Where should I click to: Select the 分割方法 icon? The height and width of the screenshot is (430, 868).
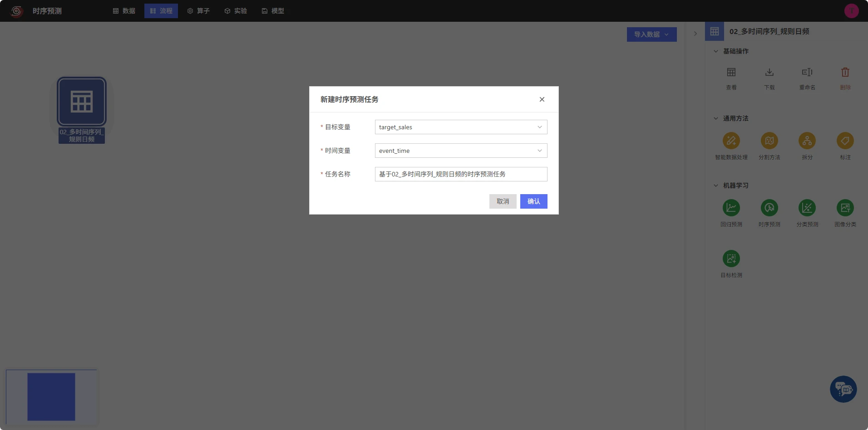pyautogui.click(x=769, y=141)
